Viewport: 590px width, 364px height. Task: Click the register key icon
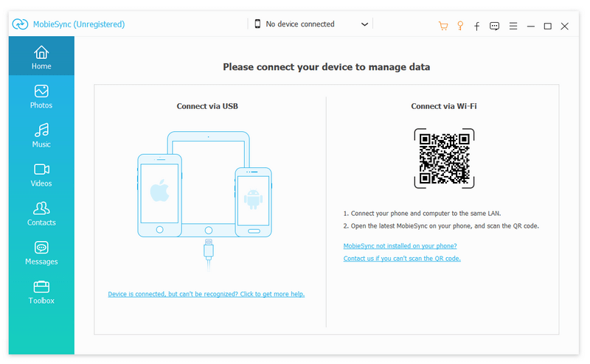tap(459, 26)
